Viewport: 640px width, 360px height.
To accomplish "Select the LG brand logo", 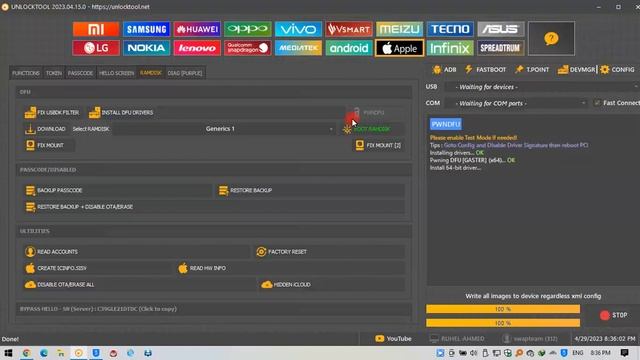I will 96,48.
